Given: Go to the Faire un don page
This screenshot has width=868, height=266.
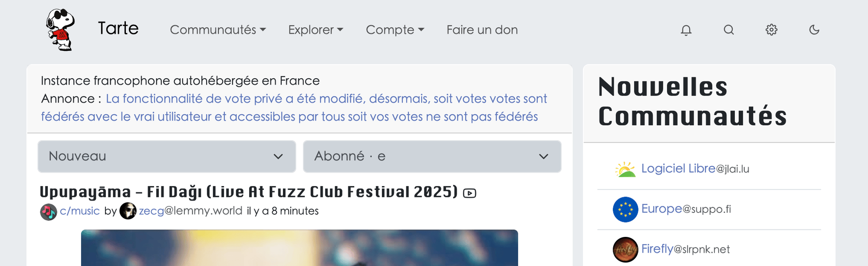Looking at the screenshot, I should pos(482,30).
